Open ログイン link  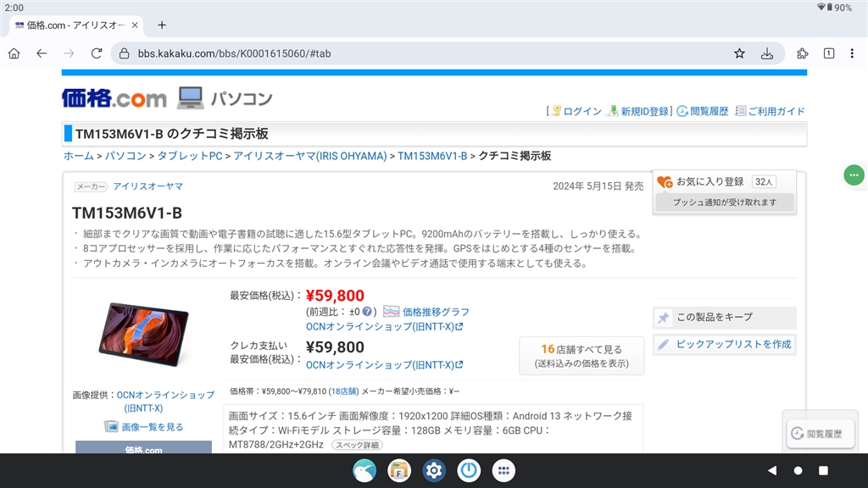point(581,111)
